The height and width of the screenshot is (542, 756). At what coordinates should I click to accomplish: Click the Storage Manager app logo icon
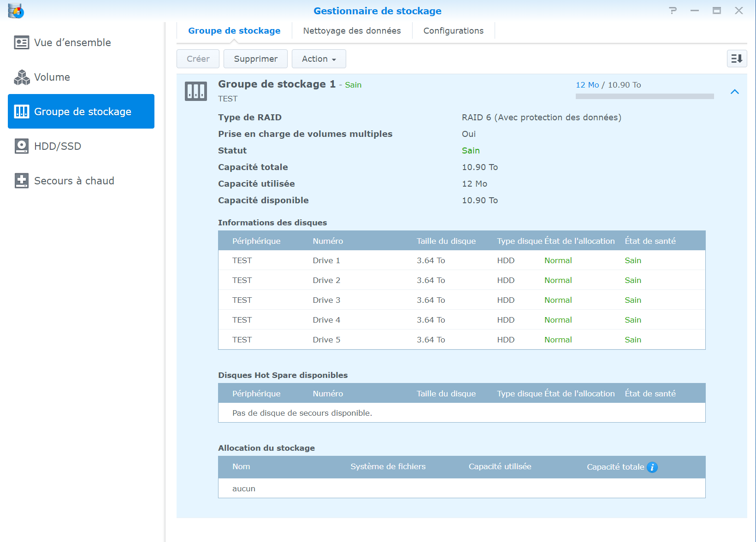(x=16, y=11)
